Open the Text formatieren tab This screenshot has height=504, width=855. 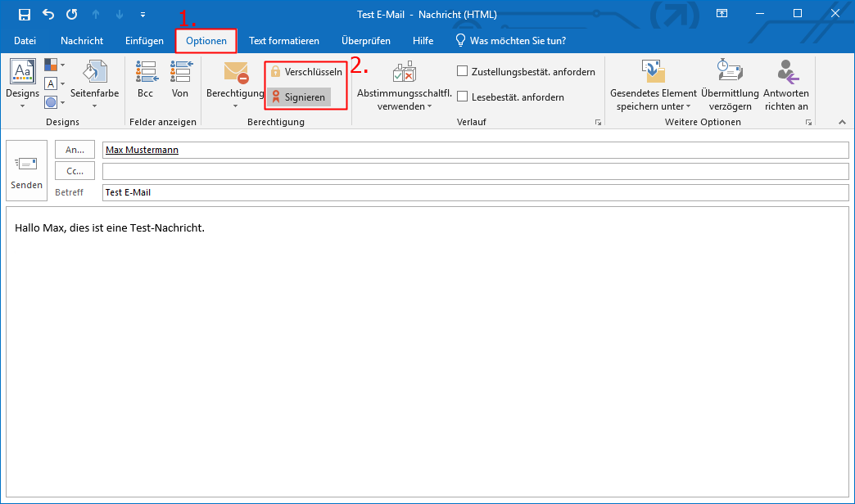pos(283,41)
